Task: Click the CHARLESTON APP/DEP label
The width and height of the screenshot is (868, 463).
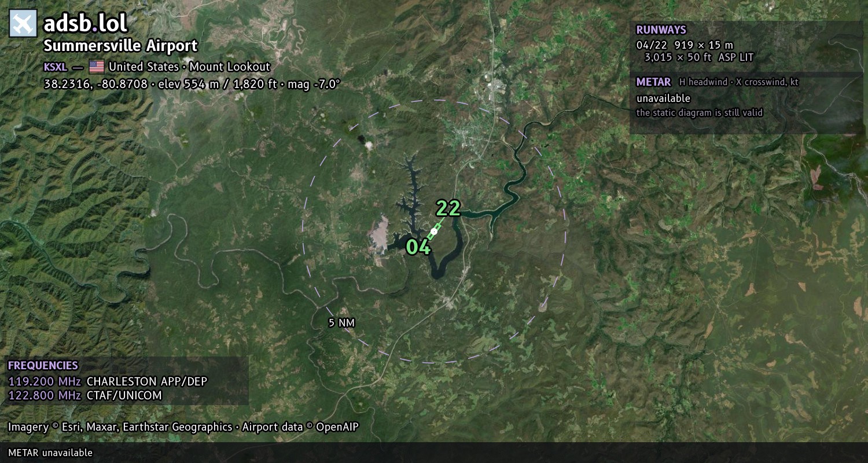Action: pyautogui.click(x=147, y=381)
